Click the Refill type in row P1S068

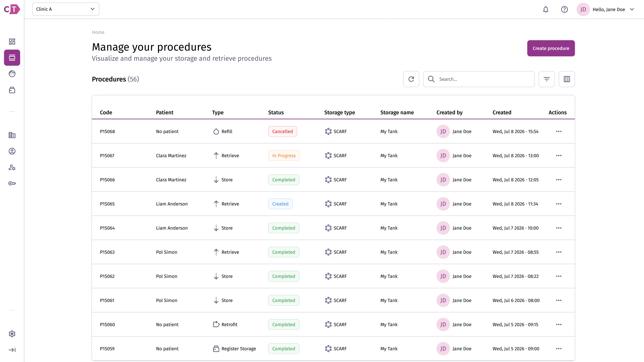click(223, 131)
